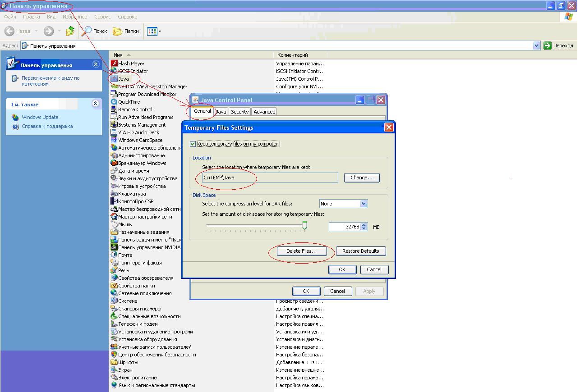Viewport: 580px width, 392px height.
Task: Open the Почта icon
Action: (114, 255)
